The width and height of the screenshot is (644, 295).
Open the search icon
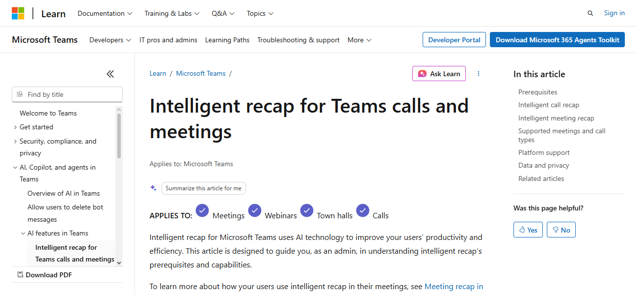pyautogui.click(x=590, y=13)
